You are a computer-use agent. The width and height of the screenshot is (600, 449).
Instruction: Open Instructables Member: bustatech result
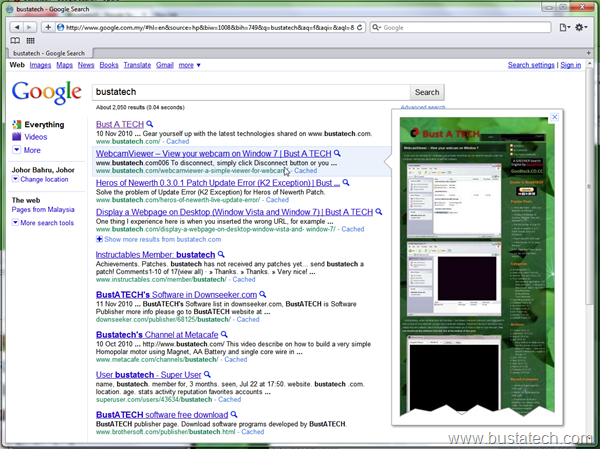point(155,255)
